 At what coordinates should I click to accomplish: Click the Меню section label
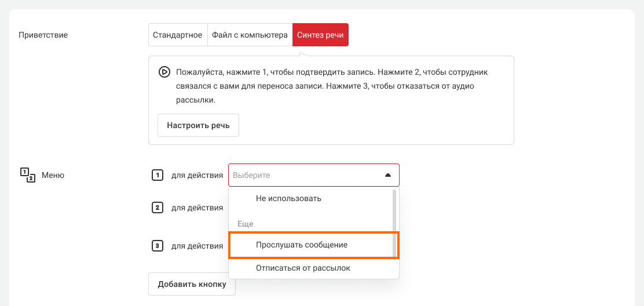coord(53,175)
